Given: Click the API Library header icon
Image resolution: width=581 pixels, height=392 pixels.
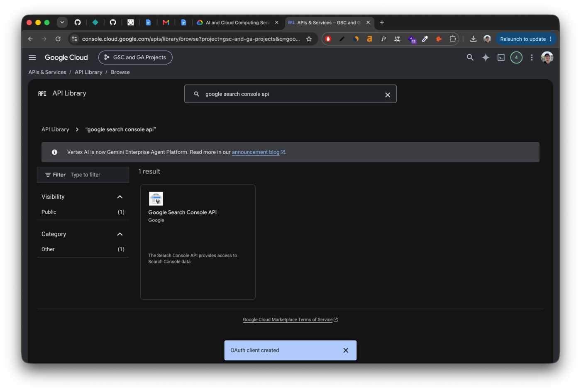Looking at the screenshot, I should click(x=42, y=94).
